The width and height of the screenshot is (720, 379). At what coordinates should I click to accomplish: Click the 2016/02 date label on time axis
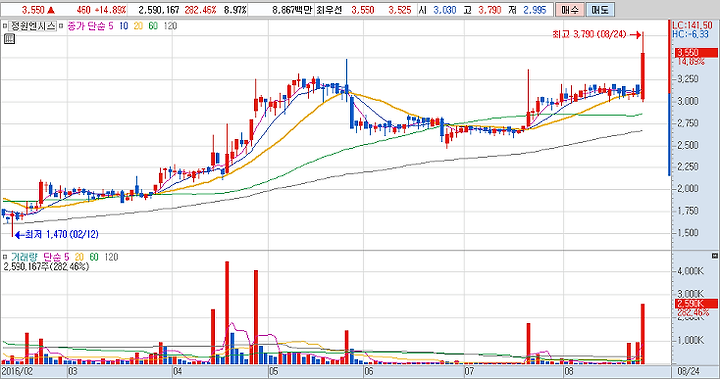[x=17, y=371]
